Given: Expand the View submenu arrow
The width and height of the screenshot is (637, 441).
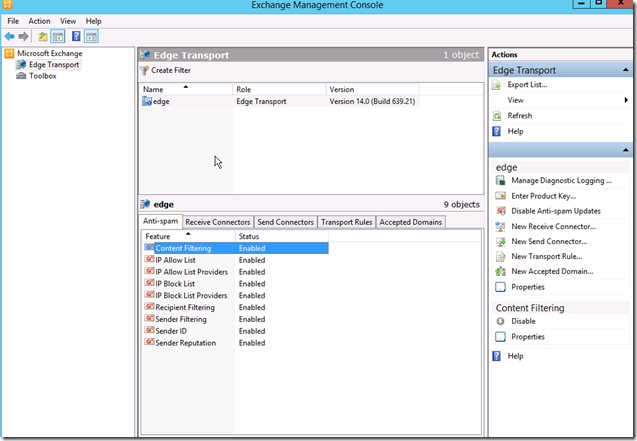Looking at the screenshot, I should tap(626, 100).
